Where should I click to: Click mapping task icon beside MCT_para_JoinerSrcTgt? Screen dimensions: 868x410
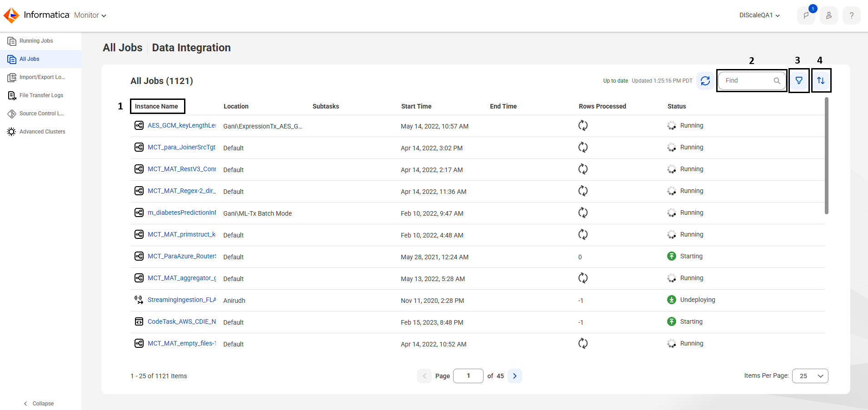tap(139, 147)
